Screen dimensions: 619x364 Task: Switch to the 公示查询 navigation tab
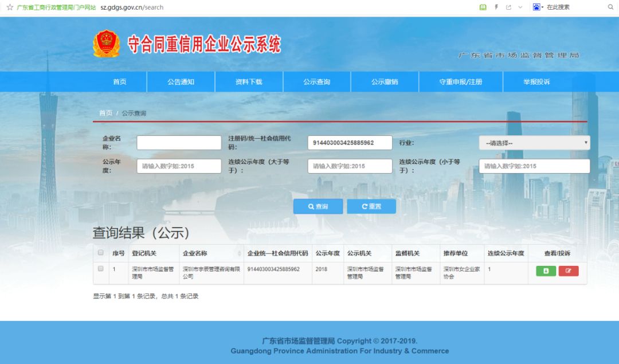[316, 81]
